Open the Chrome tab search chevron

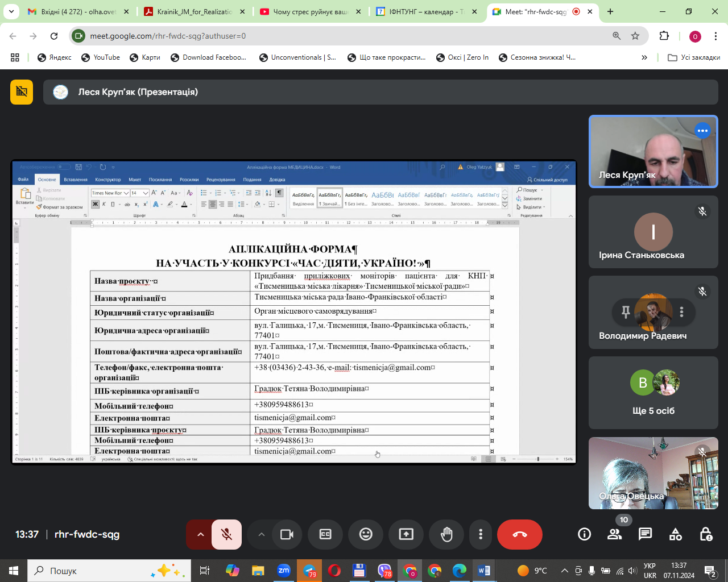tap(11, 11)
